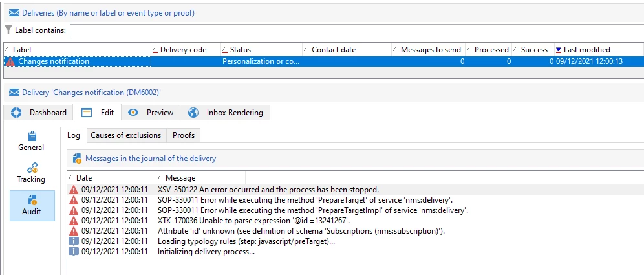Sort log by Date column header
This screenshot has height=275, width=644.
point(84,177)
